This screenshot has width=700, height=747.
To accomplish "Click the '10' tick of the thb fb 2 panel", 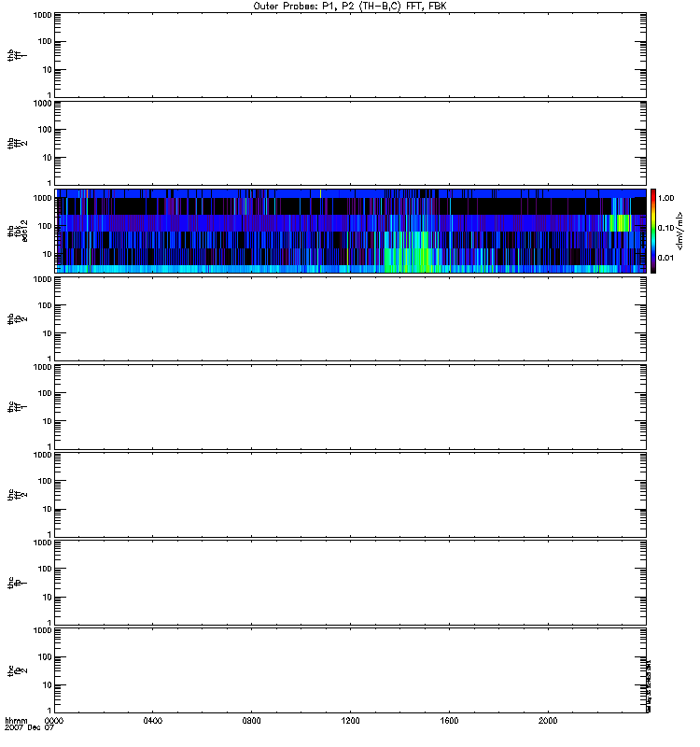I will (x=48, y=333).
